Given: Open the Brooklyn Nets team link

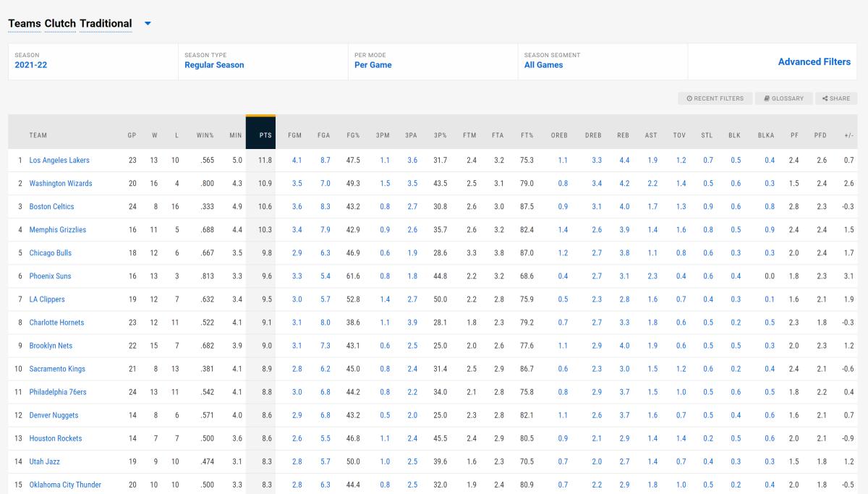Looking at the screenshot, I should 51,346.
